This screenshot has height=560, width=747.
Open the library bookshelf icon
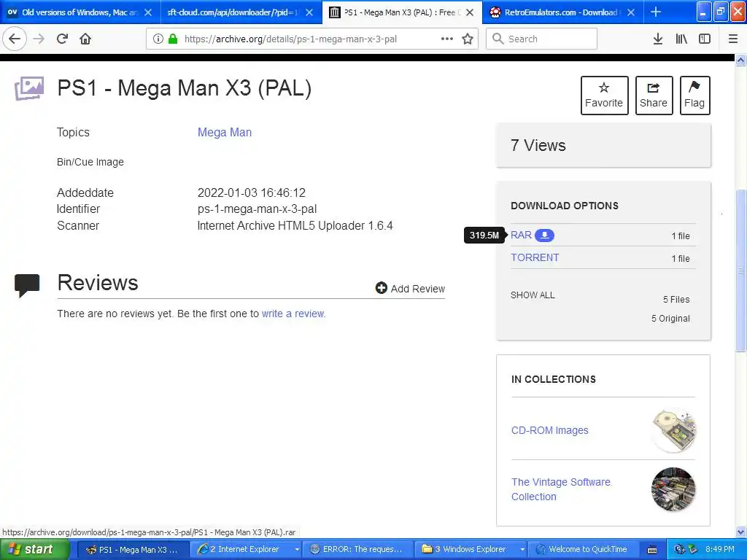[x=681, y=39]
